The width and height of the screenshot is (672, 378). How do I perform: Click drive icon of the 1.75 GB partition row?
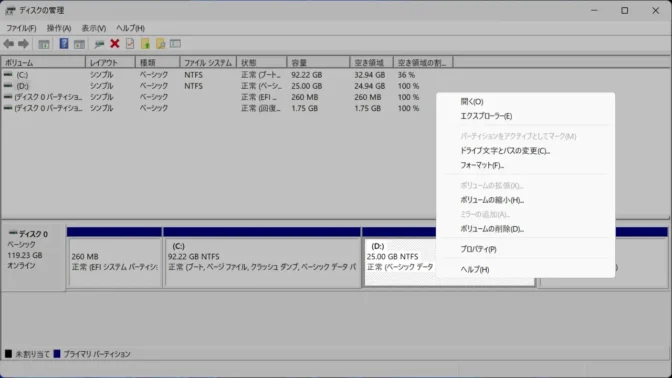pyautogui.click(x=8, y=108)
